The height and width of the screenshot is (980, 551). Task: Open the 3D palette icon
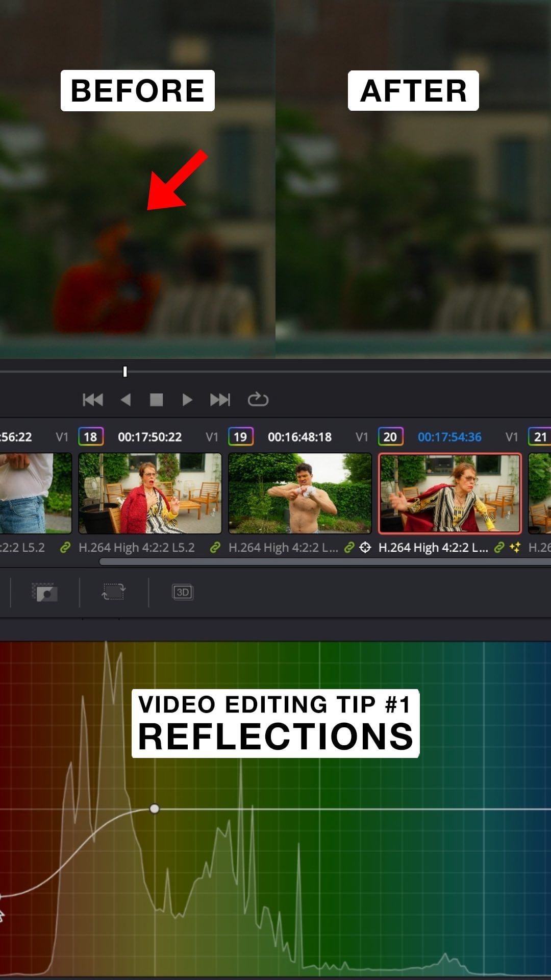pyautogui.click(x=182, y=592)
